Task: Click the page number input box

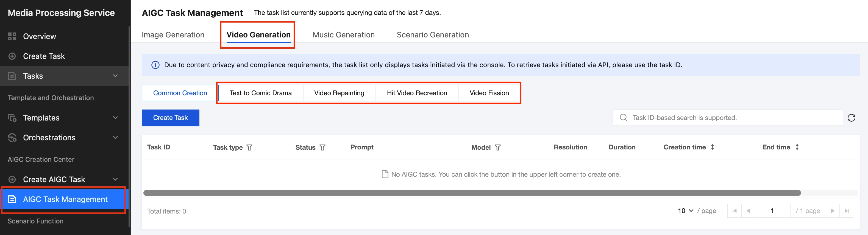Action: tap(772, 211)
